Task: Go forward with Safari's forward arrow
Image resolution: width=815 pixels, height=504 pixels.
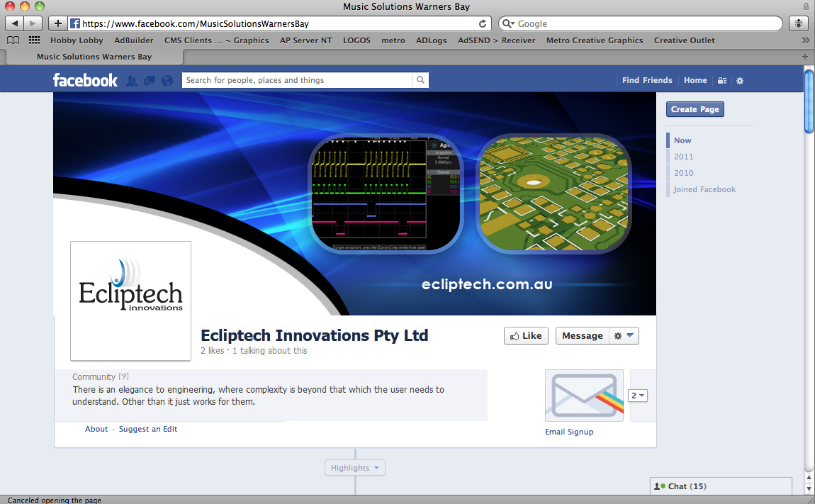Action: point(33,23)
